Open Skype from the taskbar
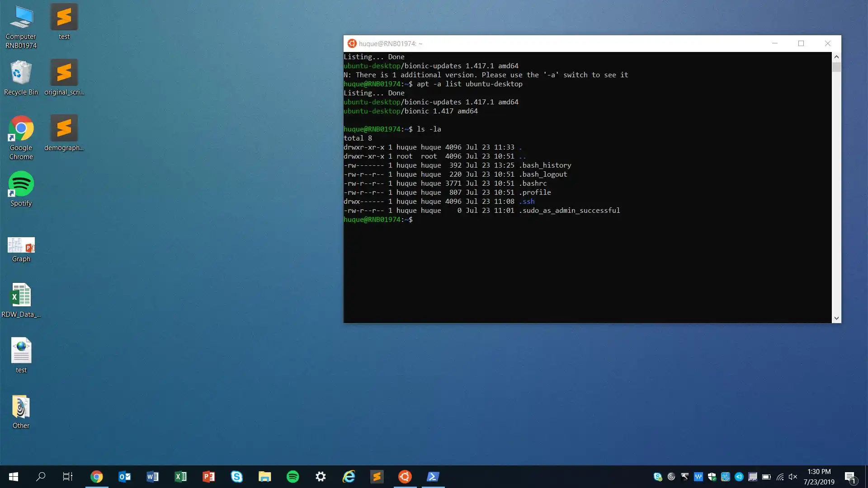The height and width of the screenshot is (488, 868). 236,476
